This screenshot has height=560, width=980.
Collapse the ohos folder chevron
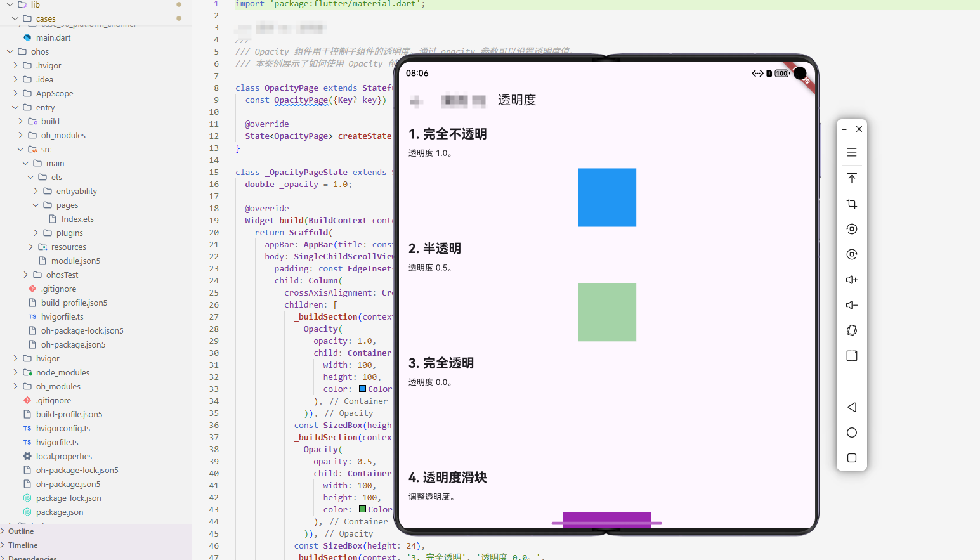click(10, 51)
